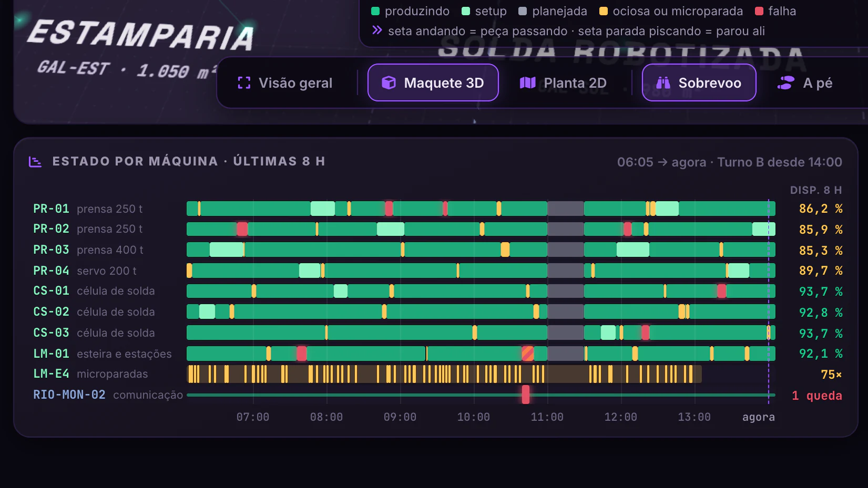868x488 pixels.
Task: Select the PR-02 prensa 250 t row label
Action: (88, 229)
